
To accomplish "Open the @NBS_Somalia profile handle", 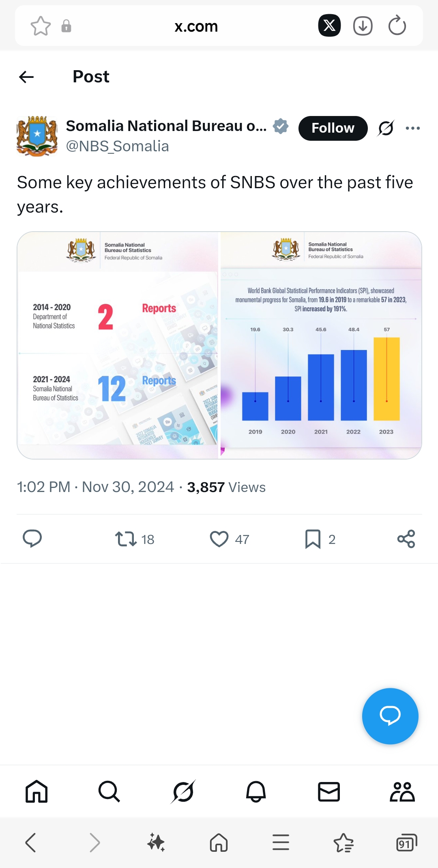I will tap(118, 146).
